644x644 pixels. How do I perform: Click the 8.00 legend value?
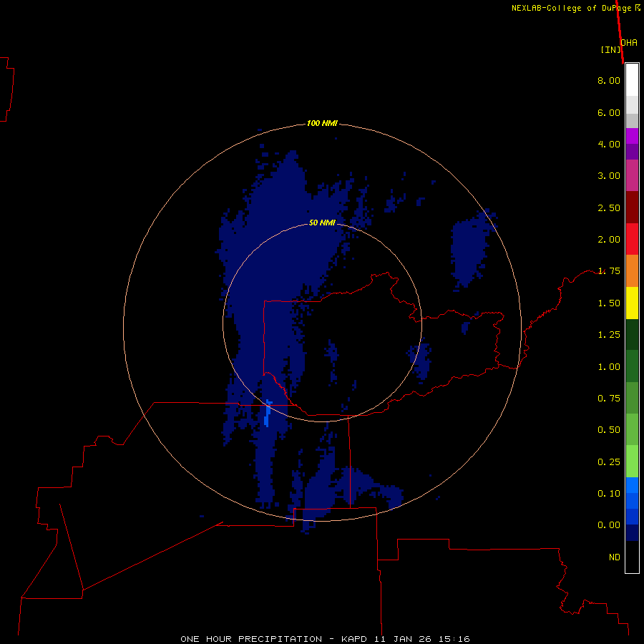pos(609,80)
